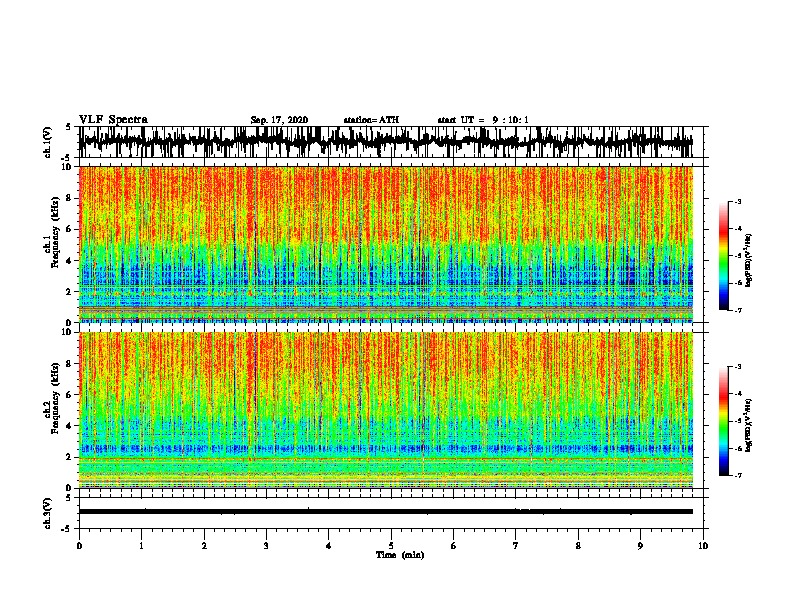The height and width of the screenshot is (612, 792).
Task: Click inside the ch.2 spectrogram panel
Action: point(386,410)
